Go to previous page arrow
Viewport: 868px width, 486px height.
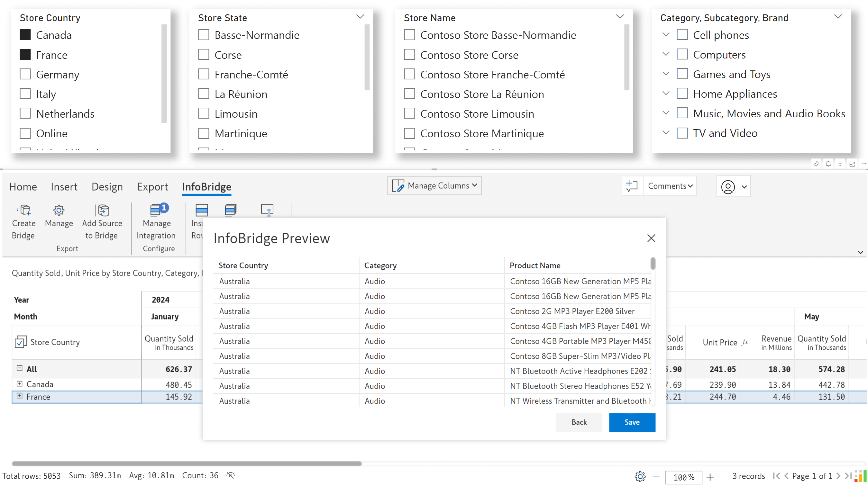click(786, 476)
